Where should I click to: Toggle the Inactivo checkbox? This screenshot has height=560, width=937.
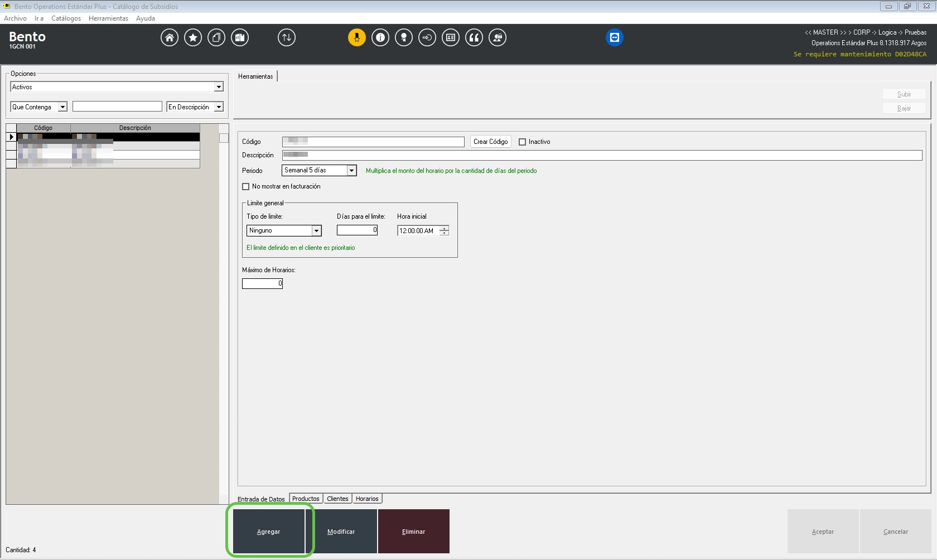(523, 142)
